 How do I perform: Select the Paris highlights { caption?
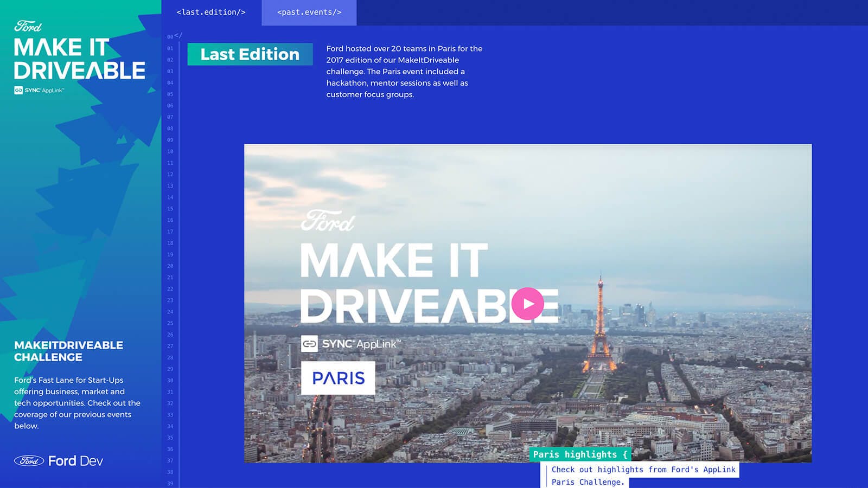[580, 454]
